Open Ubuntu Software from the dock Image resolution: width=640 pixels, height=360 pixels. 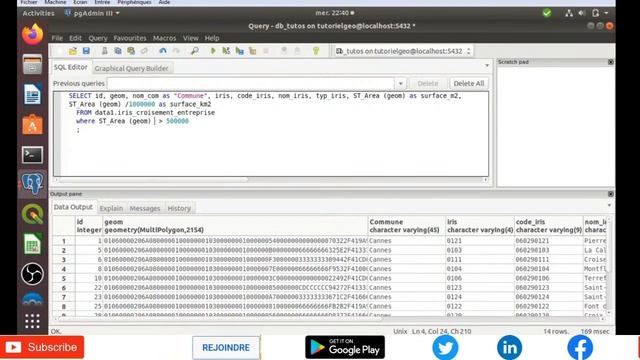coord(32,124)
